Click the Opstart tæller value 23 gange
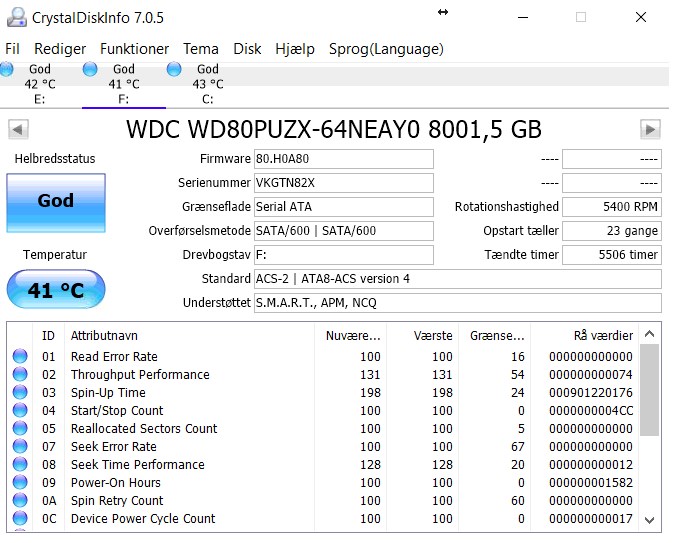673x543 pixels. tap(612, 231)
